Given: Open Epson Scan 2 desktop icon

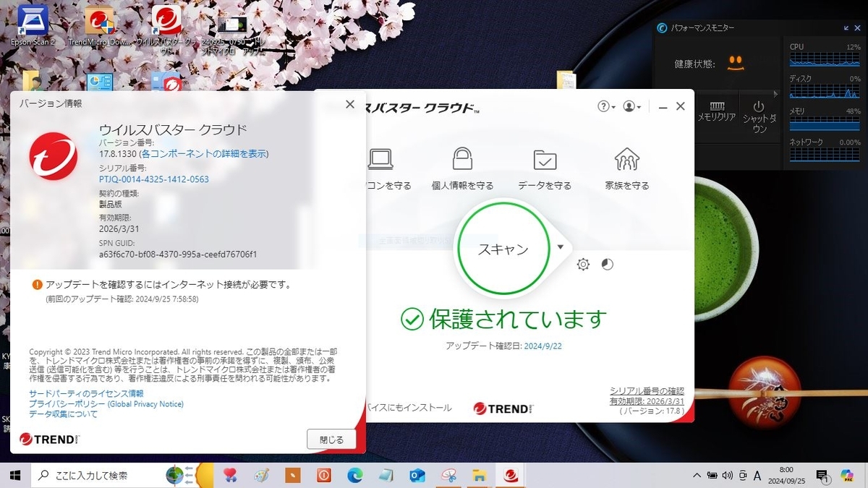Looking at the screenshot, I should click(33, 25).
